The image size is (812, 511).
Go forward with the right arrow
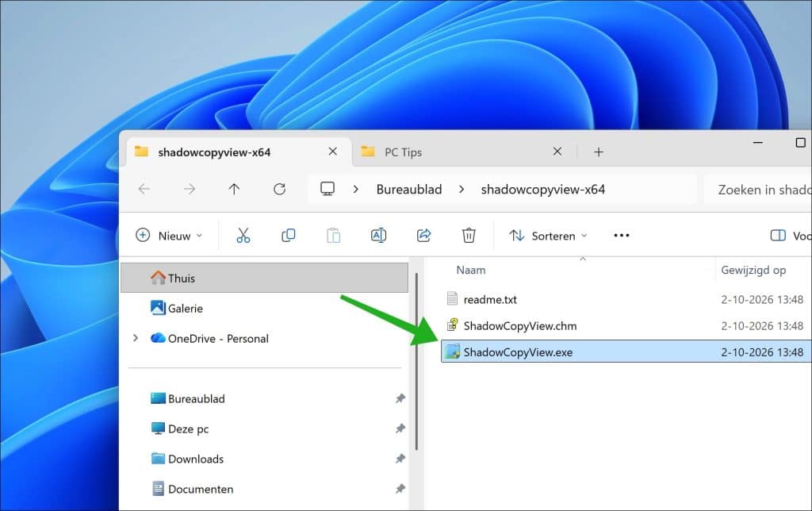click(190, 189)
